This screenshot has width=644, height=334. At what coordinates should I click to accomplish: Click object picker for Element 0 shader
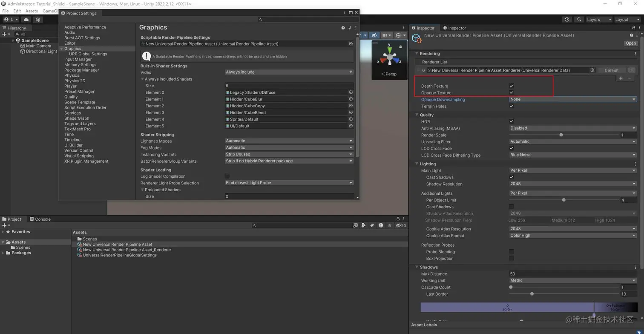[x=351, y=92]
